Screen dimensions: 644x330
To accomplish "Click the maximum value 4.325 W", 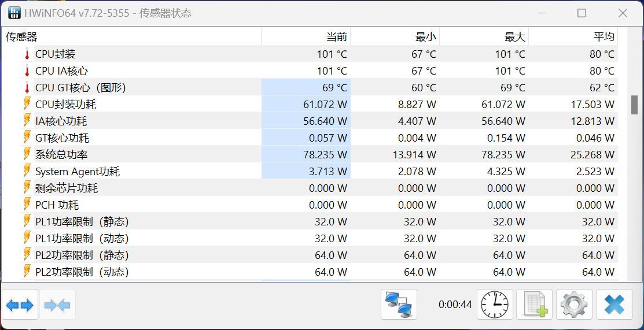I will coord(506,171).
